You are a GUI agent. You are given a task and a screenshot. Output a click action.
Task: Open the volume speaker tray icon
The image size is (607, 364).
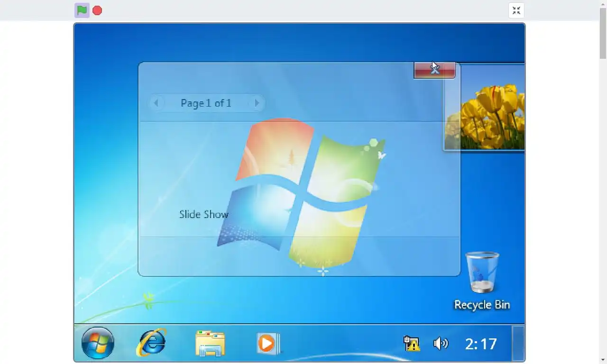(441, 343)
